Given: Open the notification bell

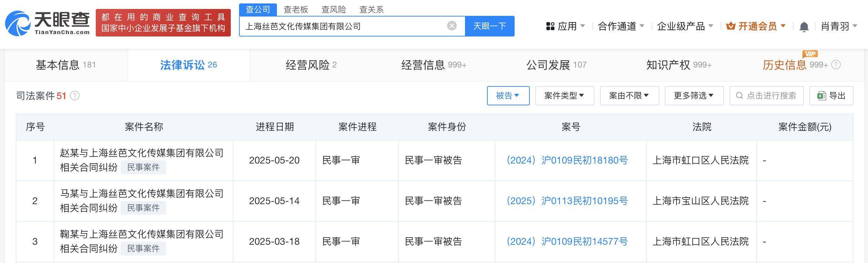Looking at the screenshot, I should [x=804, y=27].
